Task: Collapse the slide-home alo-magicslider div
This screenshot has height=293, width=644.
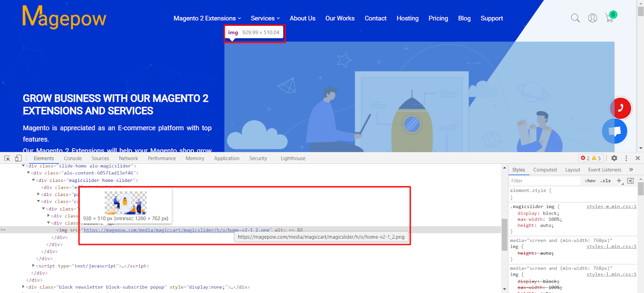Action: click(23, 166)
